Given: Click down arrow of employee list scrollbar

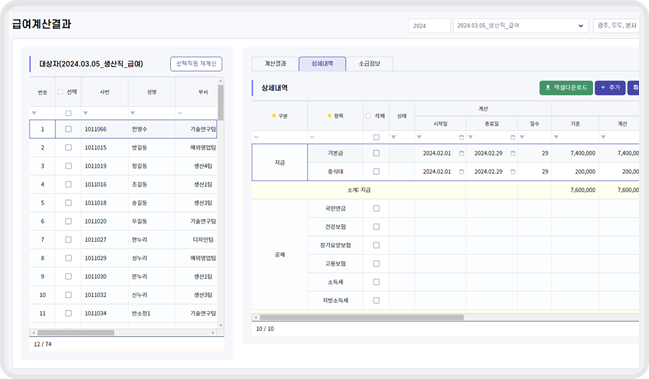Looking at the screenshot, I should [221, 326].
